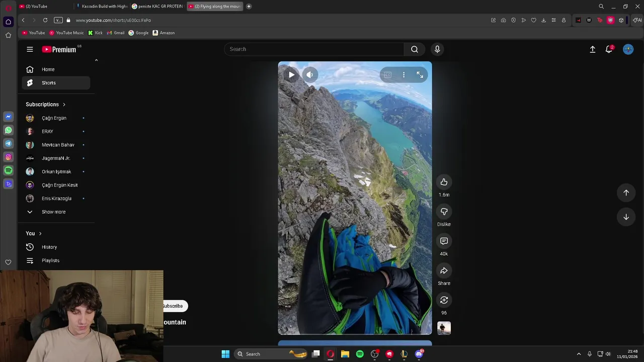Open the Amazon bookmark

(x=164, y=33)
